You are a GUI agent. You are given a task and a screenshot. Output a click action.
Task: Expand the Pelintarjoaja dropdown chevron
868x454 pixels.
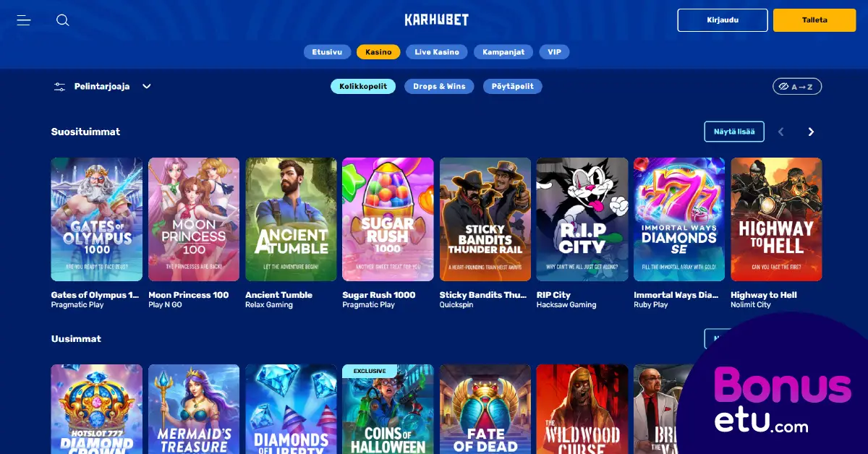click(x=147, y=87)
